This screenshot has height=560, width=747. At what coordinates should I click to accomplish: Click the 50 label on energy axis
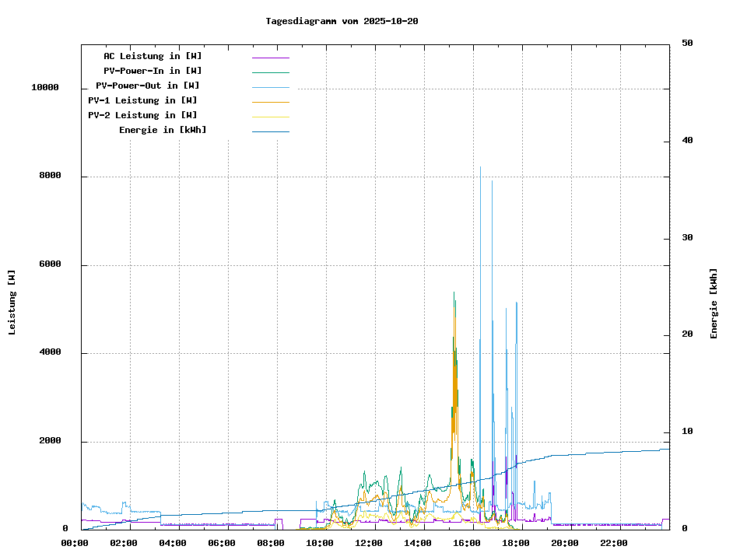(x=687, y=44)
